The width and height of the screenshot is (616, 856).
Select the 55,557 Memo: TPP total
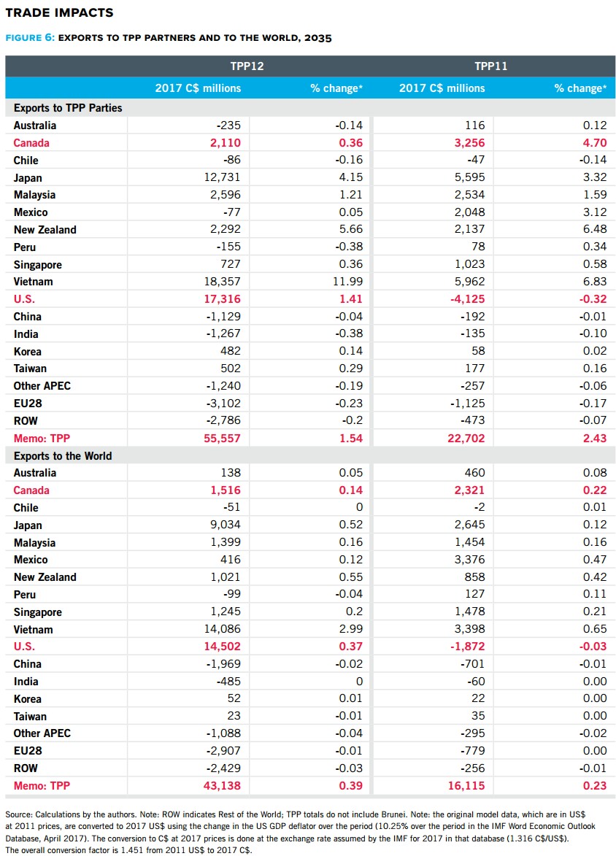(220, 439)
